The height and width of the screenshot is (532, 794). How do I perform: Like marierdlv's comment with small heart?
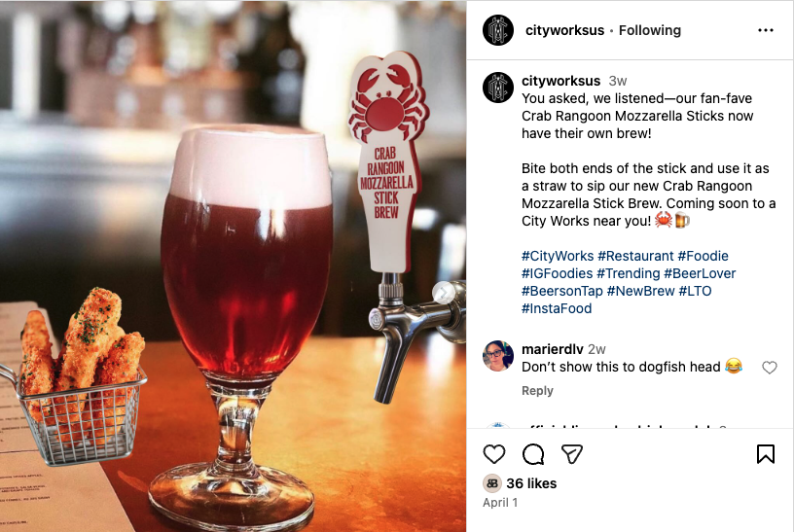click(769, 367)
